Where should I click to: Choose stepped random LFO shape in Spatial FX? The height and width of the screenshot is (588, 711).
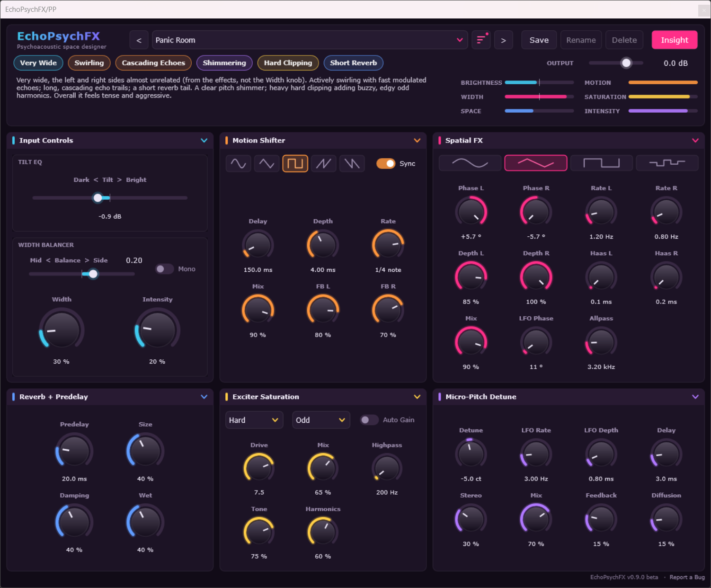point(667,163)
